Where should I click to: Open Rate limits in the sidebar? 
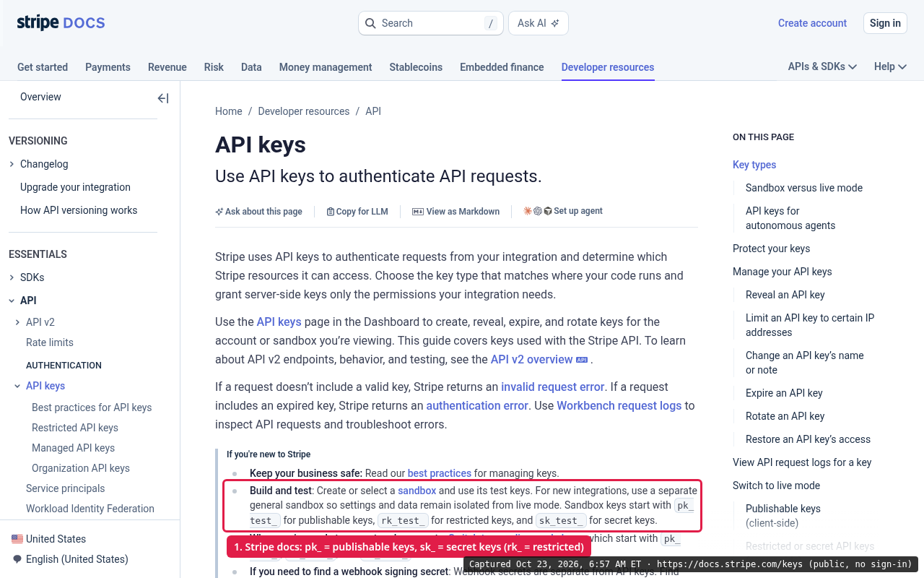tap(50, 342)
